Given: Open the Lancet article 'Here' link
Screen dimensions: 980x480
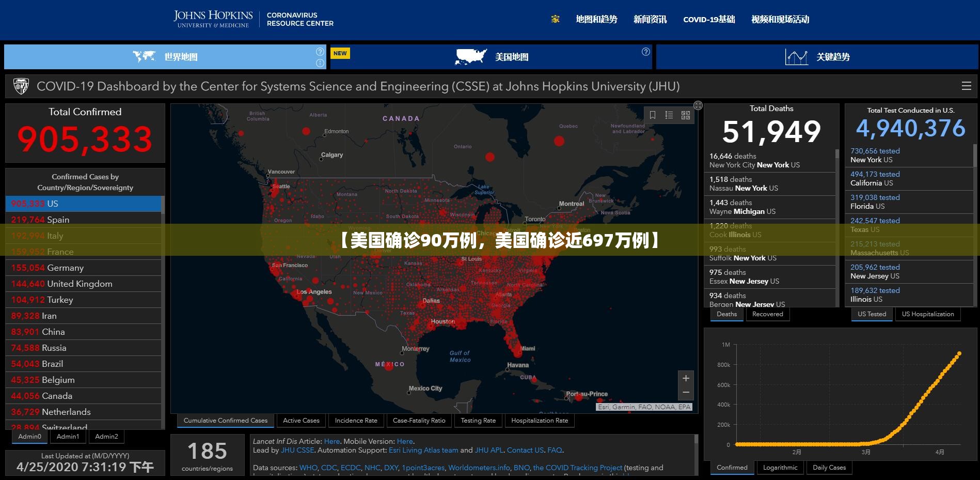Looking at the screenshot, I should coord(332,441).
